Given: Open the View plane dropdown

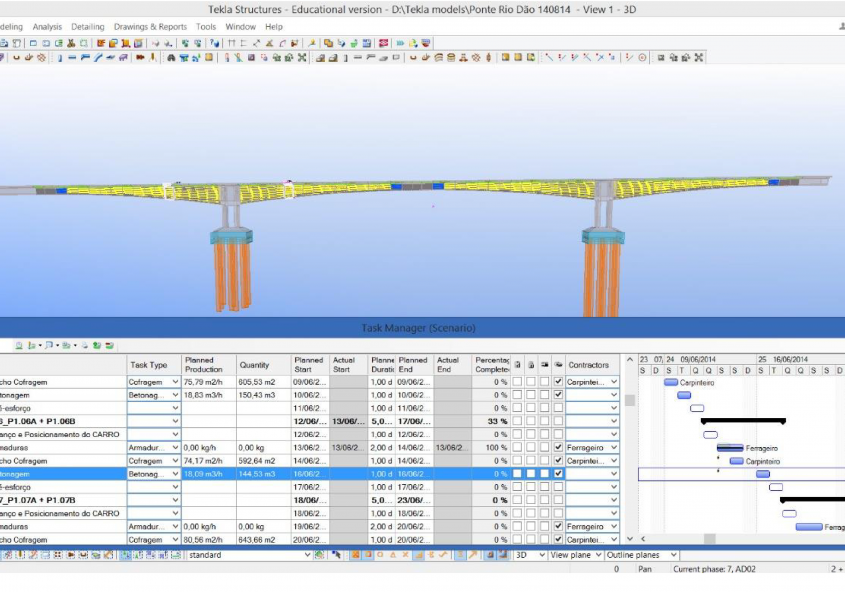Looking at the screenshot, I should 598,555.
